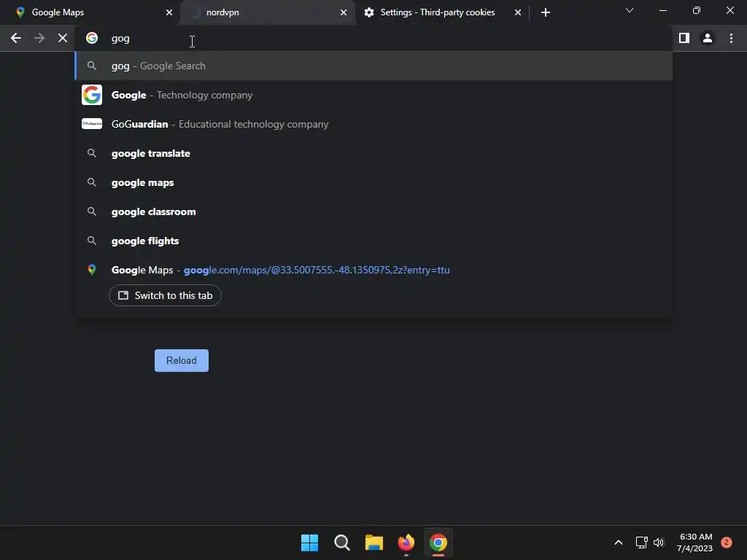747x560 pixels.
Task: Open Windows taskbar search
Action: [x=342, y=542]
